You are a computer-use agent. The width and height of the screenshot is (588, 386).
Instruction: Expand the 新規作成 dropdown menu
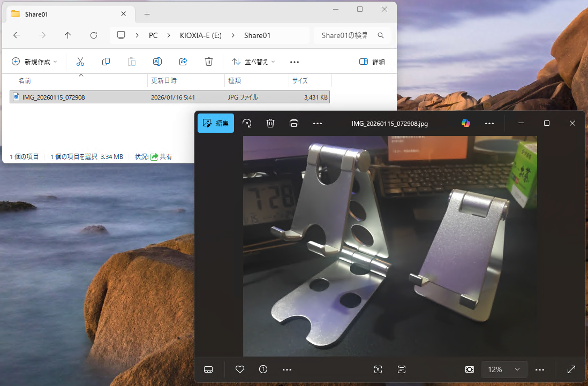click(x=34, y=62)
